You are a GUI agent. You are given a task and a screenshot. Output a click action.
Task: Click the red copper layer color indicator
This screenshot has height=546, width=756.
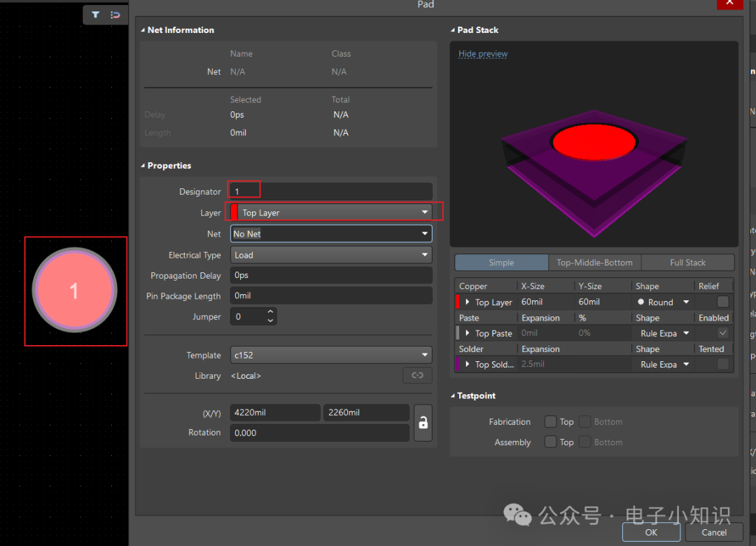tap(458, 302)
